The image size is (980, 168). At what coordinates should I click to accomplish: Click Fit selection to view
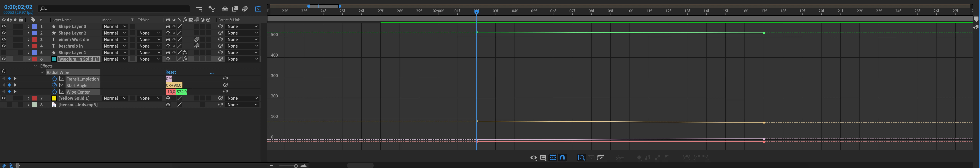(591, 158)
